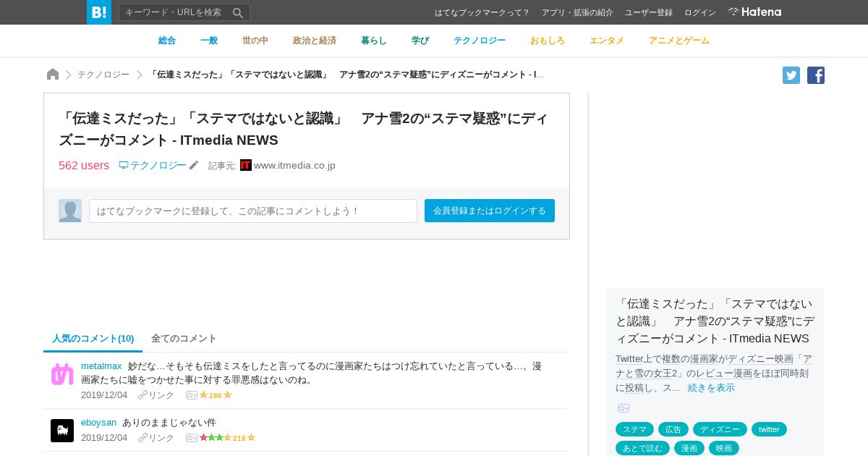Click テクノロジー in the breadcrumb
The height and width of the screenshot is (456, 868).
(x=103, y=75)
